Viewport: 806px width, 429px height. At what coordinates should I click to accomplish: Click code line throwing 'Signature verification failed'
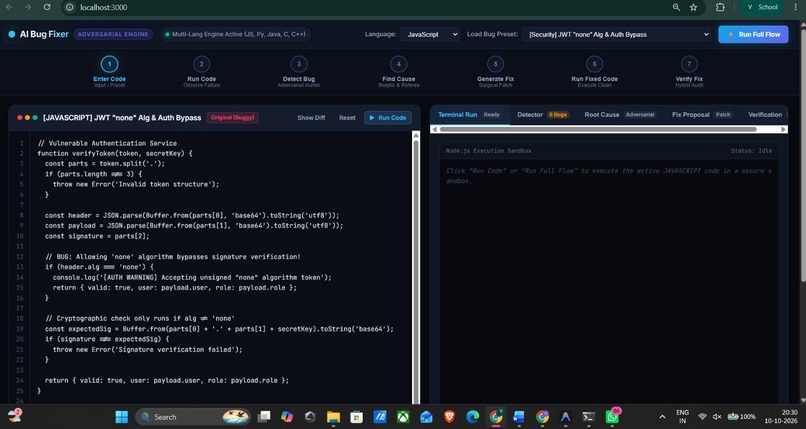click(x=148, y=349)
